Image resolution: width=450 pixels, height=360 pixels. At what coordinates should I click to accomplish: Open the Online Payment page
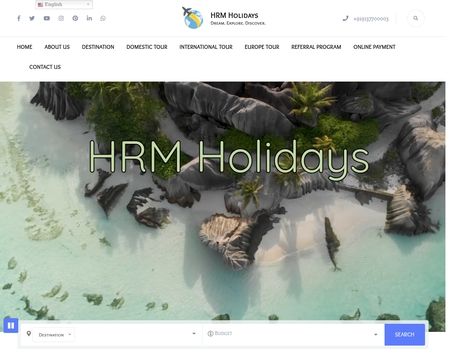coord(374,47)
